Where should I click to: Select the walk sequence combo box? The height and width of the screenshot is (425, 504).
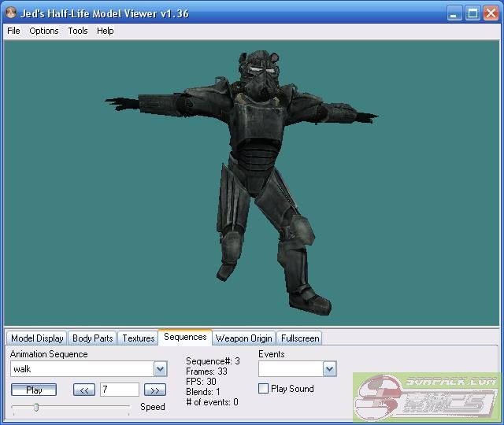point(81,369)
